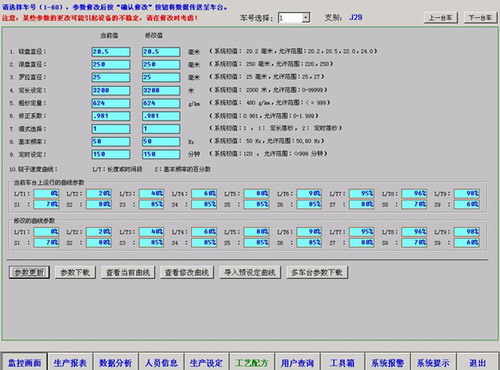Select the 修改值 field for 修正系数

pyautogui.click(x=161, y=116)
